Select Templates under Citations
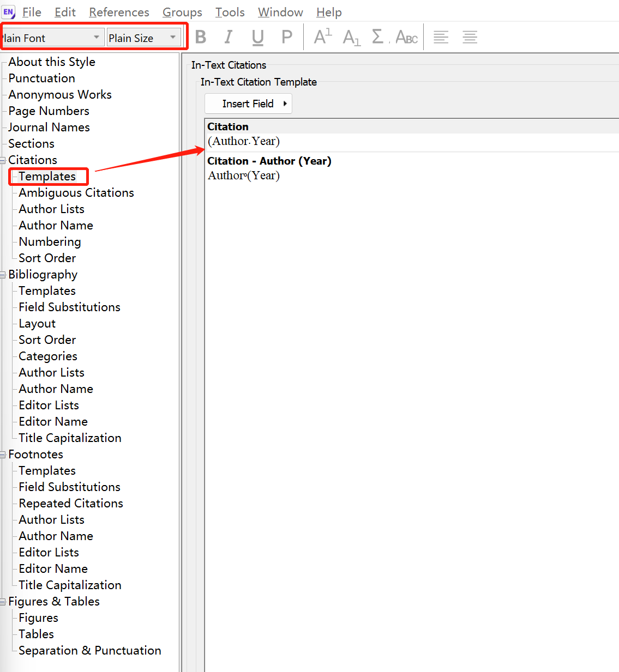This screenshot has width=619, height=672. click(47, 177)
